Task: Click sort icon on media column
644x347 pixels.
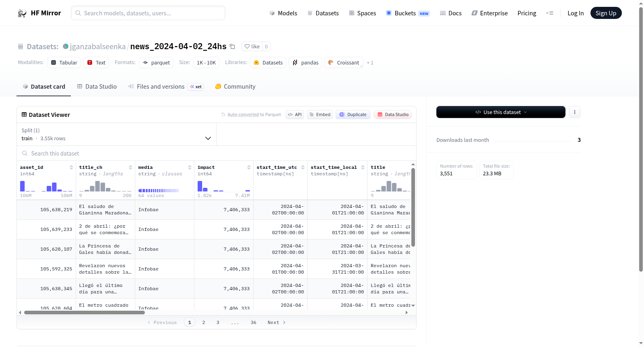Action: coord(190,167)
